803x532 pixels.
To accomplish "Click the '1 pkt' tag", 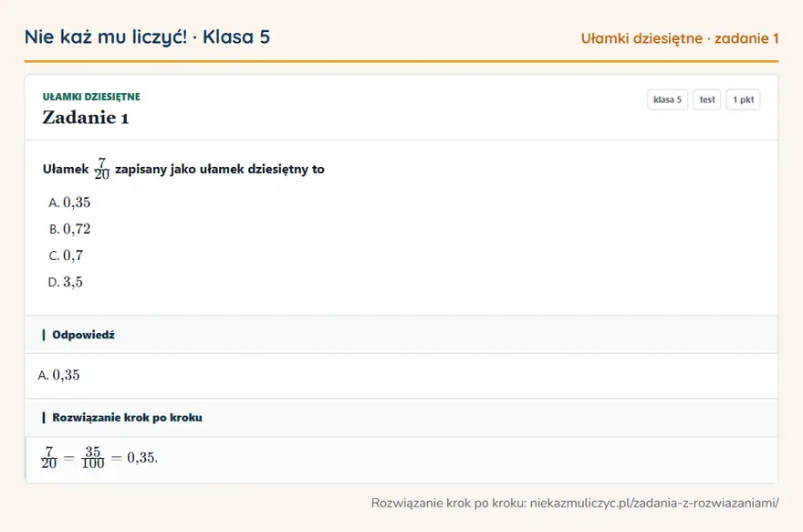I will tap(743, 99).
